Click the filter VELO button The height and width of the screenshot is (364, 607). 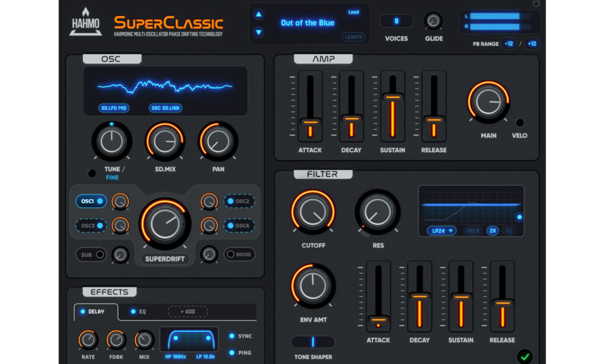tap(472, 231)
